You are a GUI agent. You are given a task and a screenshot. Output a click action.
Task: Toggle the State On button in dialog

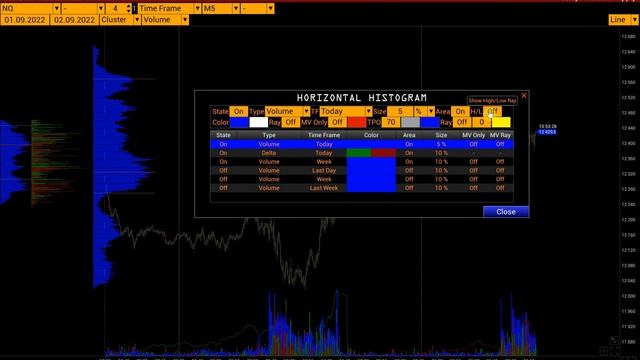click(238, 111)
